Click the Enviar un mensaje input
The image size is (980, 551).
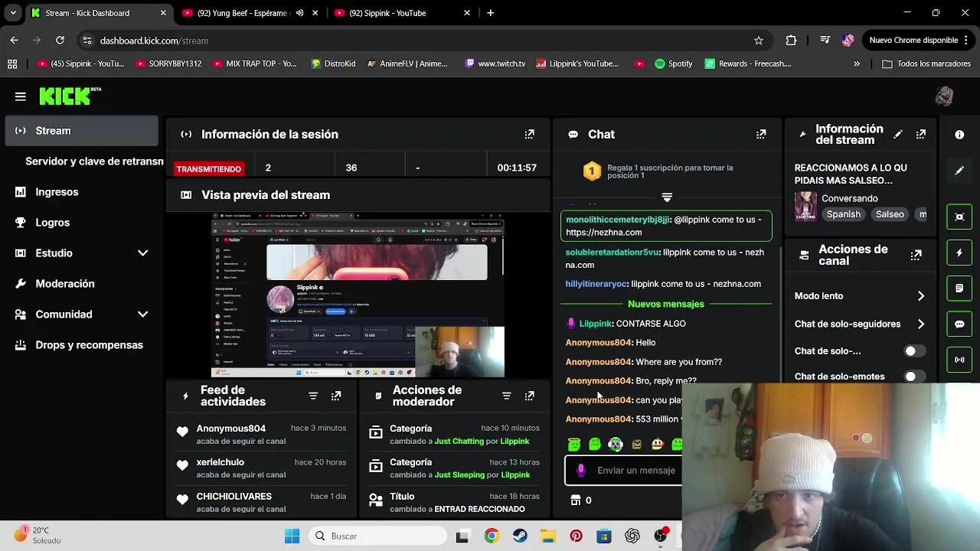coord(635,471)
